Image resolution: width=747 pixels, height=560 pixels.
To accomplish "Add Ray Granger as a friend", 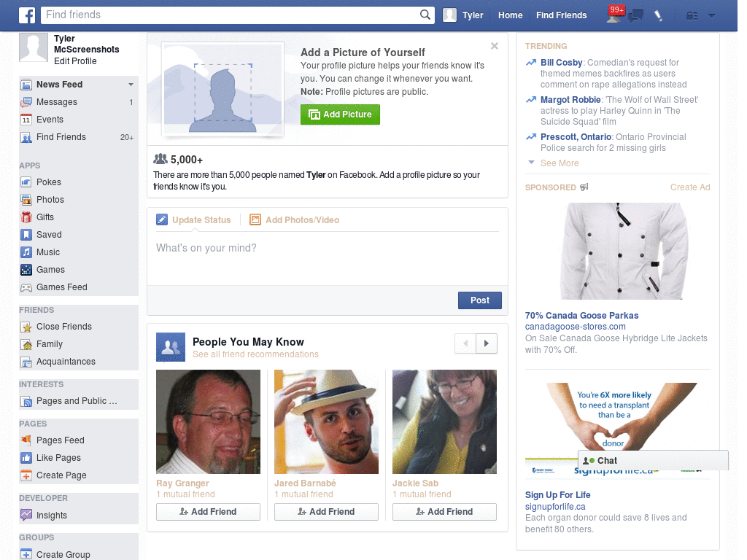I will pos(208,512).
